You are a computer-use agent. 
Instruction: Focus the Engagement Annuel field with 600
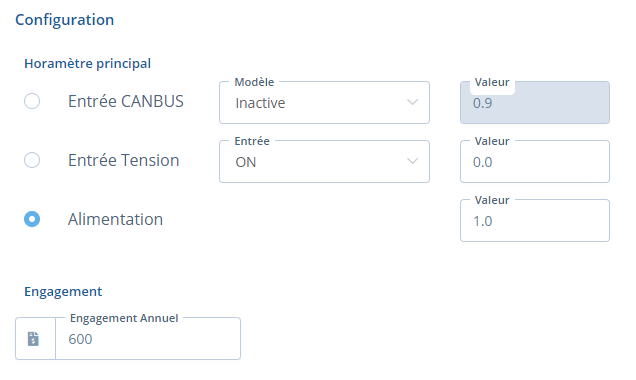click(148, 339)
